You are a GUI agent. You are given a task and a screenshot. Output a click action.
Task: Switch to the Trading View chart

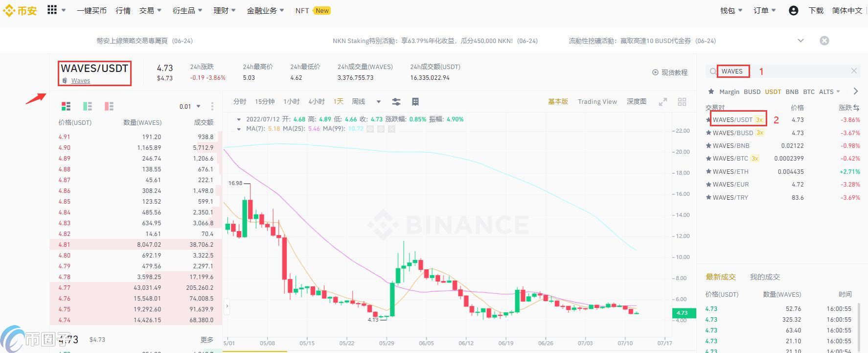point(597,101)
